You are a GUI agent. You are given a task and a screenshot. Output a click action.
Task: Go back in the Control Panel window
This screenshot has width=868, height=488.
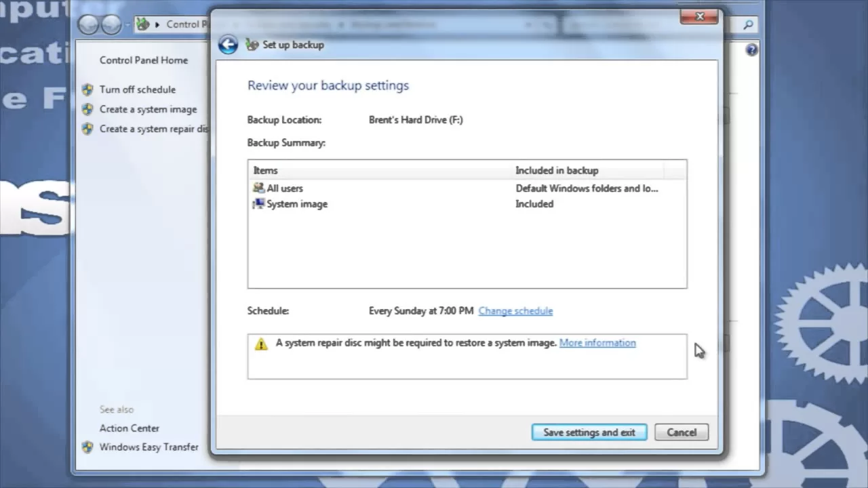click(x=89, y=25)
